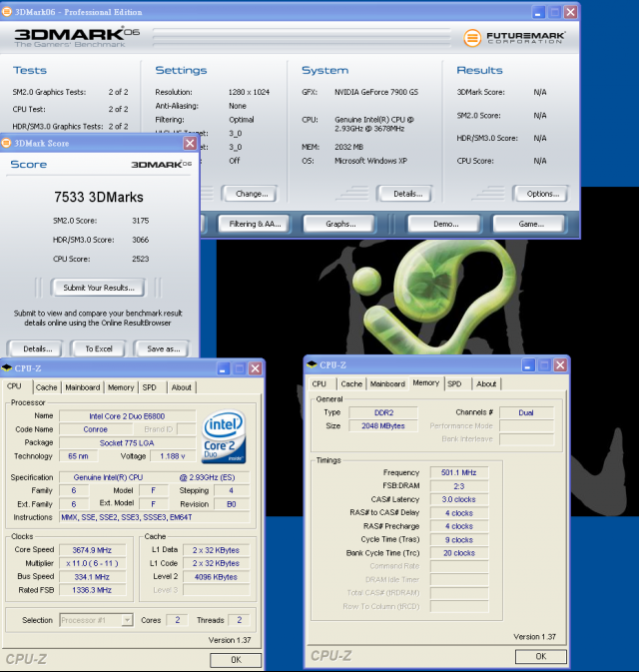The image size is (639, 672).
Task: Select SPD tab in right CPU-Z window
Action: pos(454,384)
